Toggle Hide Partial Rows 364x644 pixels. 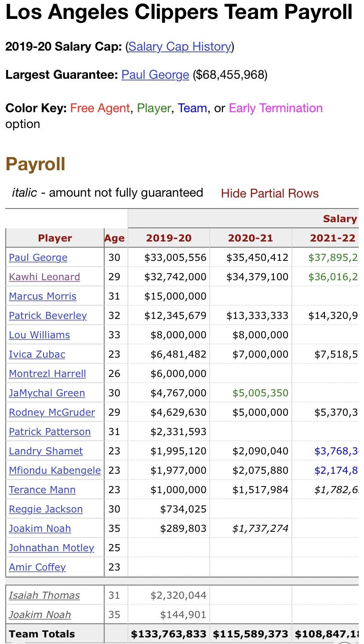pyautogui.click(x=269, y=193)
